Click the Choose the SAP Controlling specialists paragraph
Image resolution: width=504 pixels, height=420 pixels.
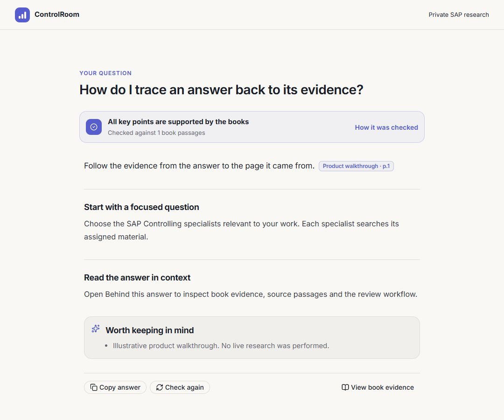(241, 230)
